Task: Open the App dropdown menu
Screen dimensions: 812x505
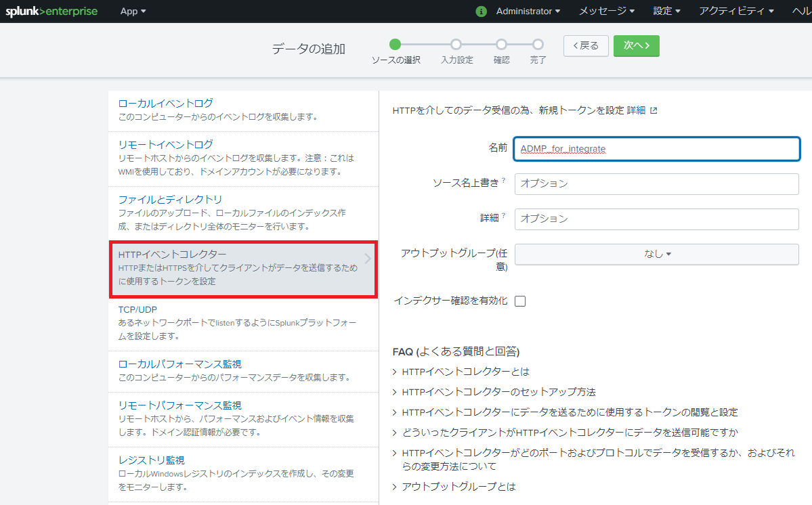Action: [x=133, y=12]
